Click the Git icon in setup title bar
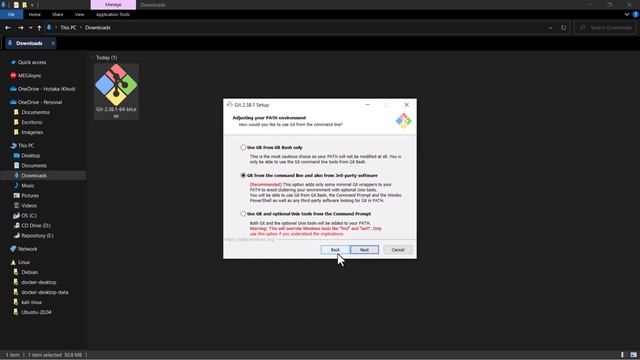The image size is (640, 360). click(229, 105)
